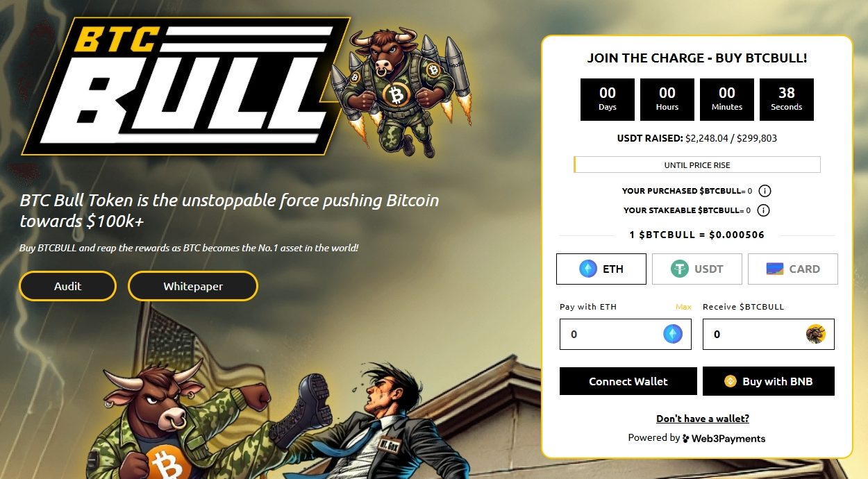The image size is (868, 479).
Task: Open the Whitepaper
Action: [x=193, y=286]
